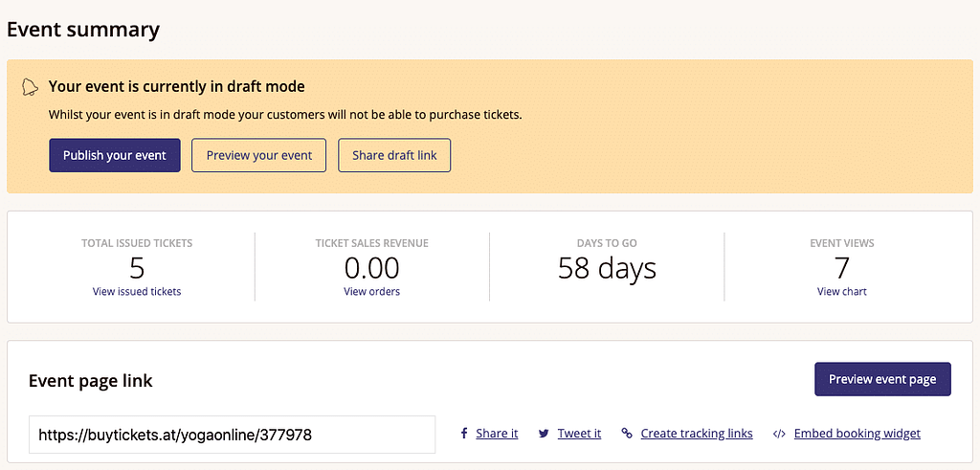Click the 58 days value

tap(607, 268)
